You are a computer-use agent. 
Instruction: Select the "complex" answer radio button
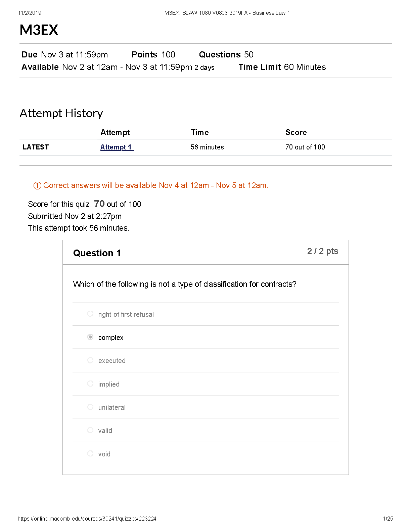pos(90,337)
